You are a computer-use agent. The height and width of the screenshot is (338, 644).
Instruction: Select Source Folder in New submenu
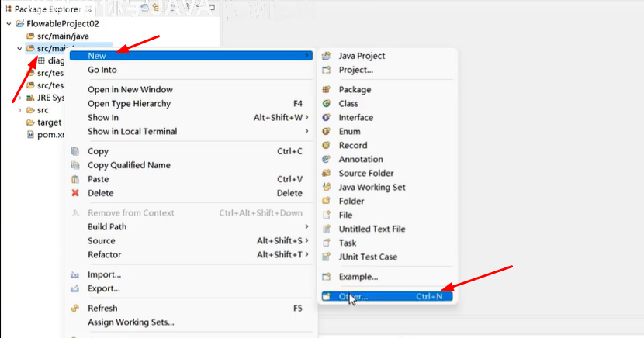click(x=365, y=173)
